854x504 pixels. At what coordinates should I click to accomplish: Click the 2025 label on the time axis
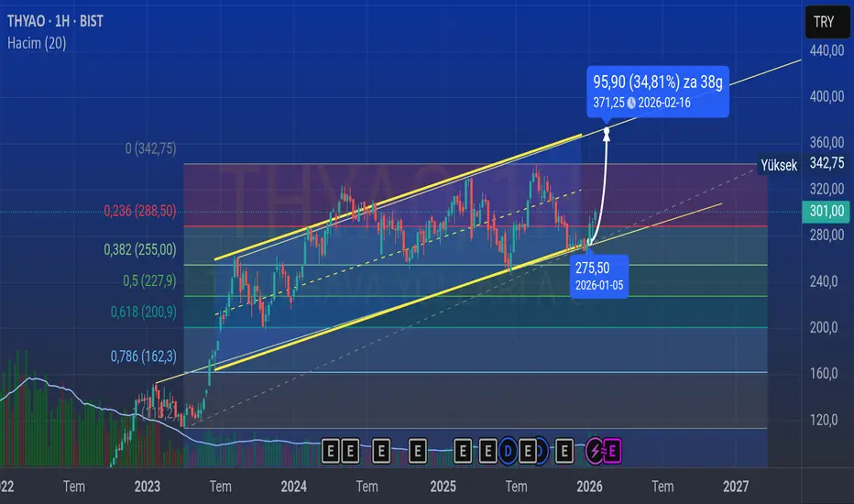(443, 486)
